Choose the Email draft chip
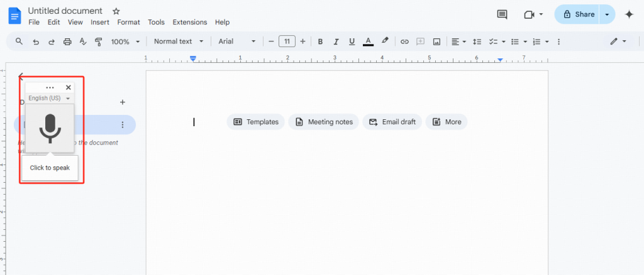 tap(392, 122)
